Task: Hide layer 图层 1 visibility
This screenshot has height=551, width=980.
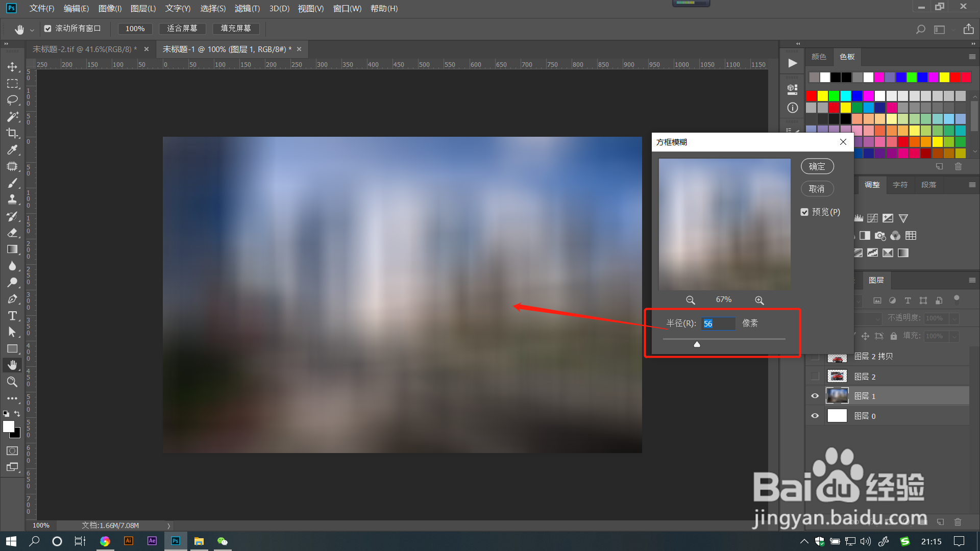Action: pos(815,396)
